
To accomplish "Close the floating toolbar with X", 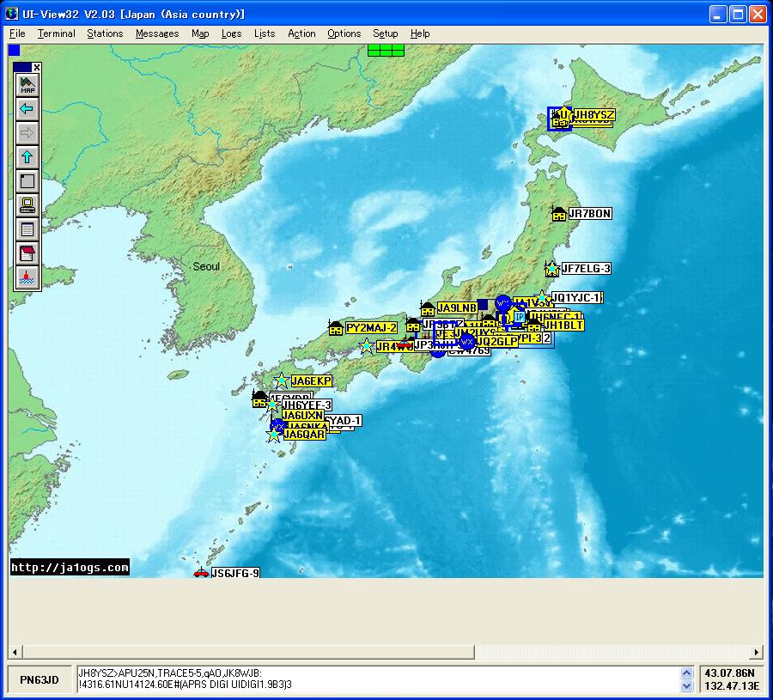I will [x=37, y=67].
